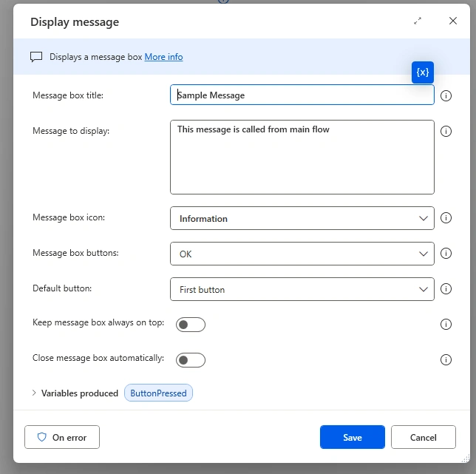
Task: Expand the dialog with the resize arrows icon
Action: pos(418,21)
